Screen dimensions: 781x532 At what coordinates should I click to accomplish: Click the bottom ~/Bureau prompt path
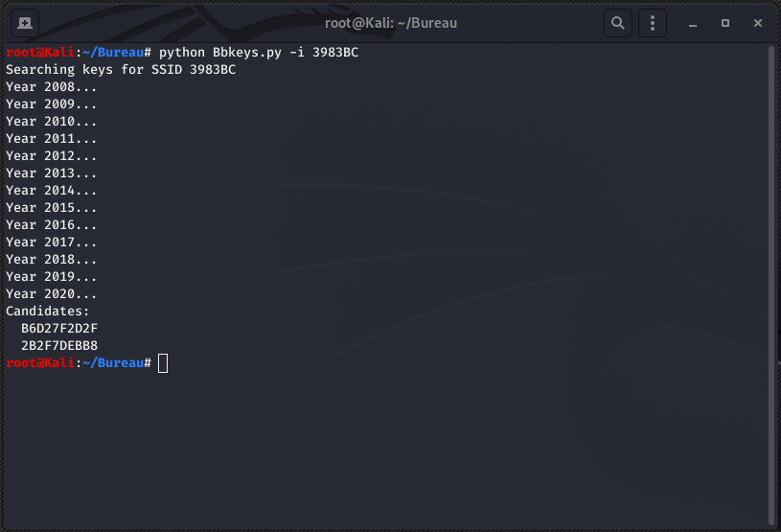(113, 363)
